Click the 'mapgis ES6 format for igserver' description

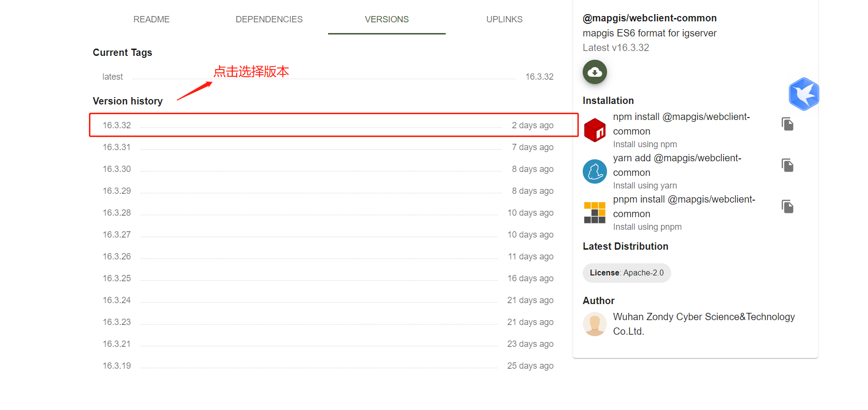tap(649, 33)
